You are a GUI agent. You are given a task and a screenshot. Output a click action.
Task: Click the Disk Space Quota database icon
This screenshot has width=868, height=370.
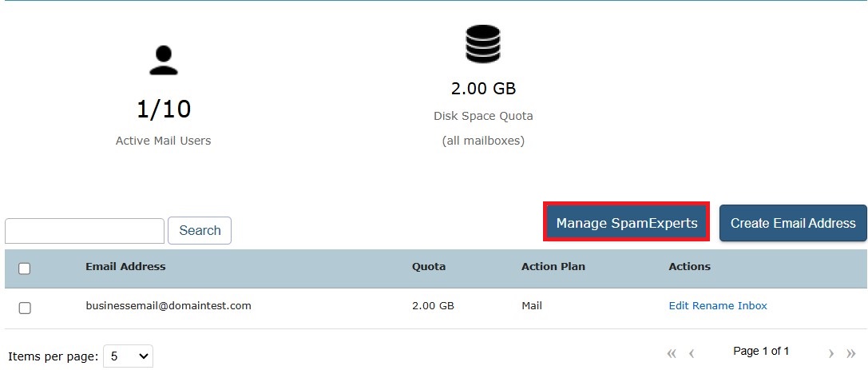pyautogui.click(x=482, y=44)
